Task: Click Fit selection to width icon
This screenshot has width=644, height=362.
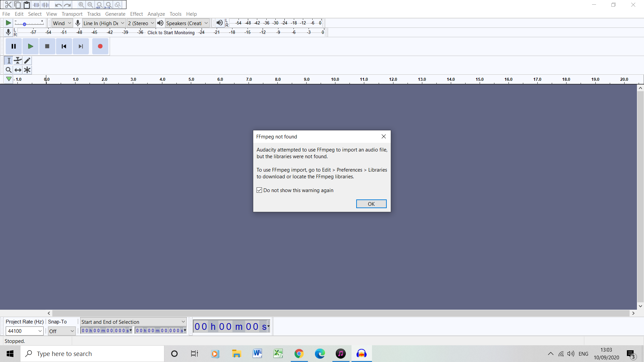Action: click(x=99, y=5)
